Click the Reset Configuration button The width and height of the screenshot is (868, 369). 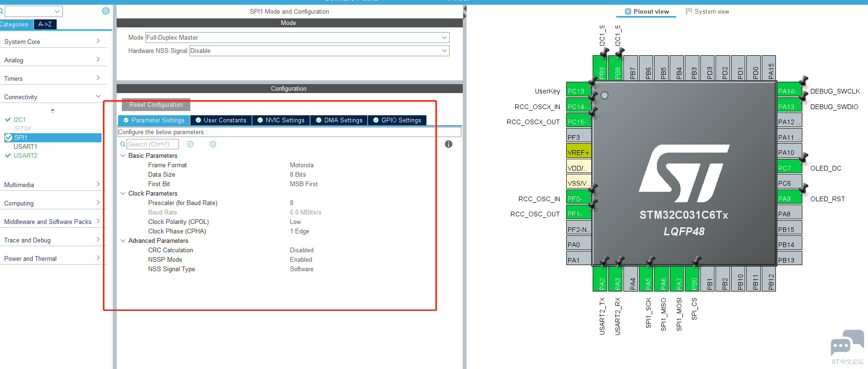coord(156,105)
